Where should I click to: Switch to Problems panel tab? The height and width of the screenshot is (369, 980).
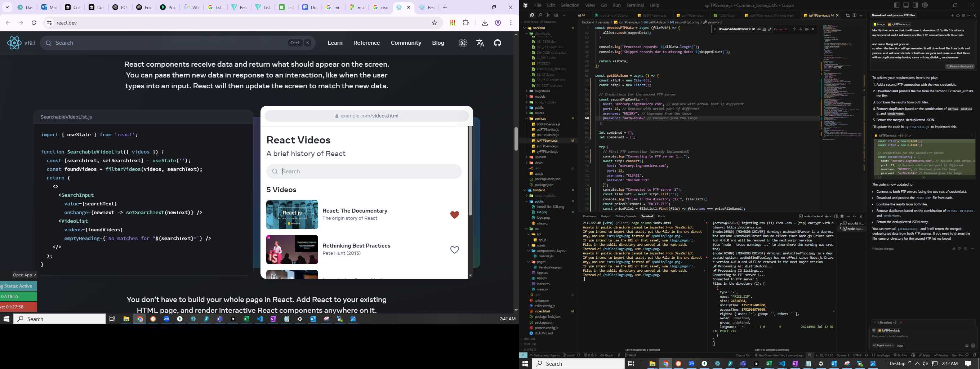(x=589, y=217)
